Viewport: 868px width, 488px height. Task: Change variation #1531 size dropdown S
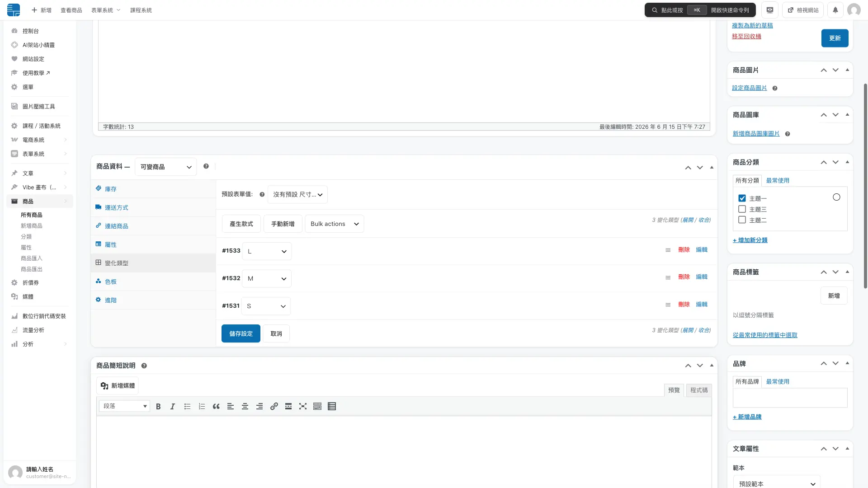coord(266,306)
